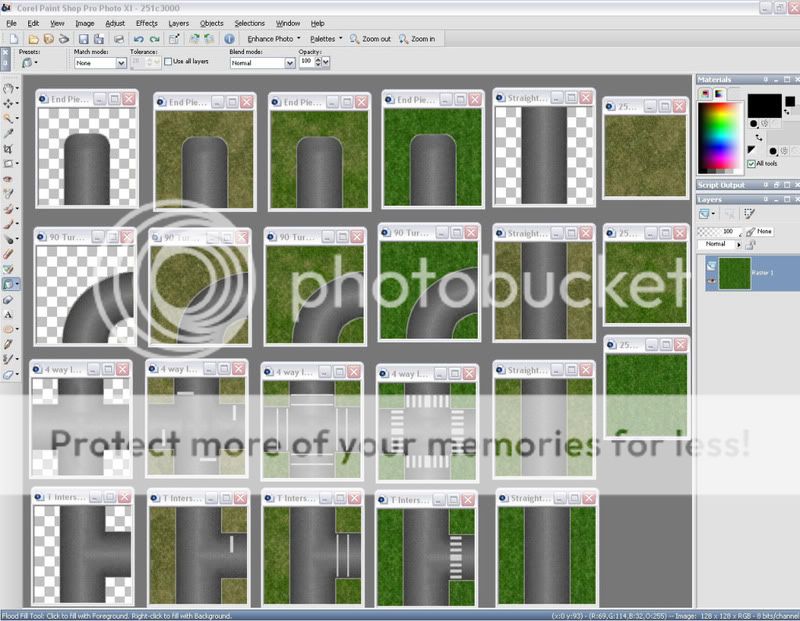Select the Crop tool
Image resolution: width=800 pixels, height=621 pixels.
click(x=9, y=147)
